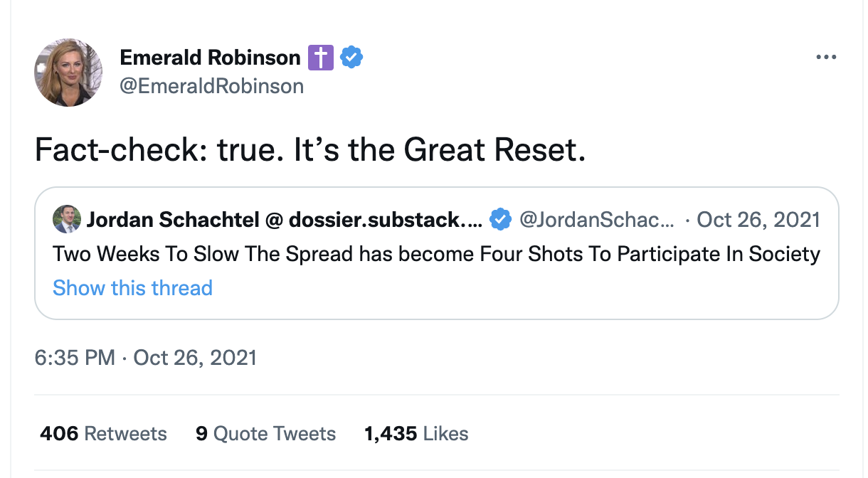Image resolution: width=868 pixels, height=478 pixels.
Task: Click the Jordan Schachtel @ dossier.substack name
Action: pos(285,220)
